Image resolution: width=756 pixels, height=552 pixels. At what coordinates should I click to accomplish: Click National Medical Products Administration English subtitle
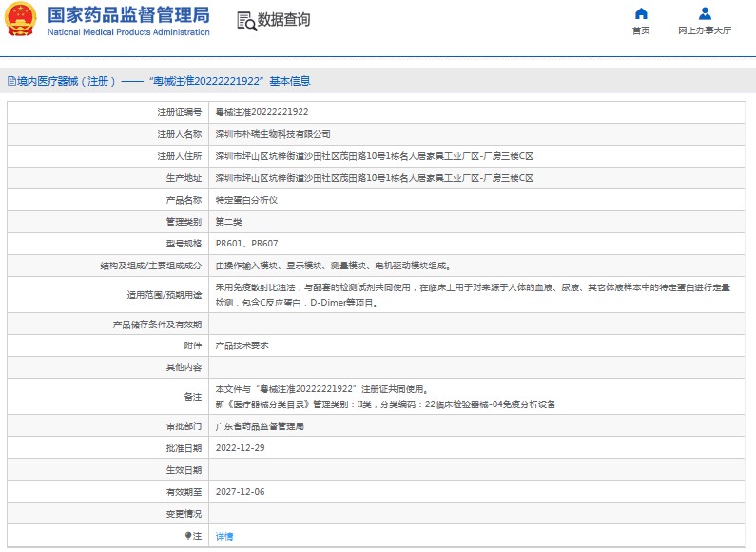tap(128, 32)
